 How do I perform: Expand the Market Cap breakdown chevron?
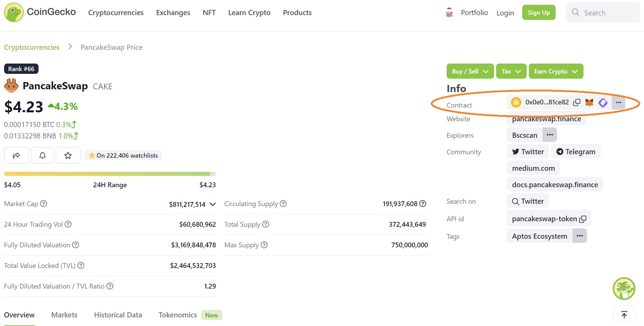pos(212,204)
